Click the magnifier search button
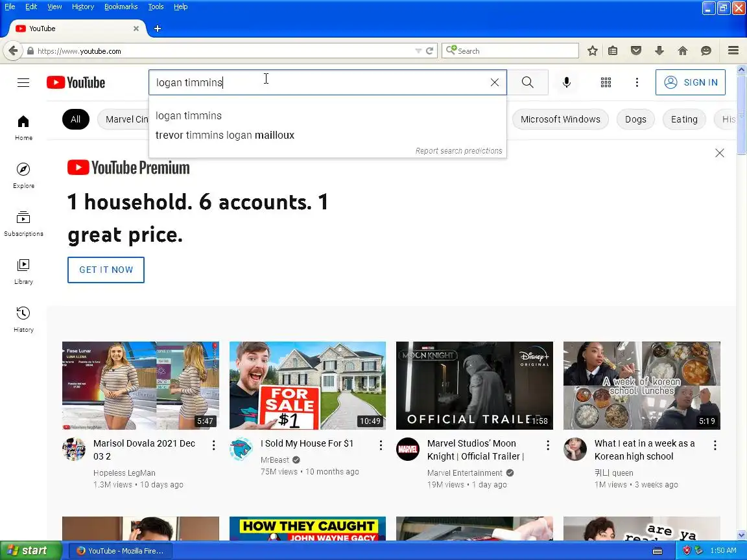Screen dimensions: 747x560 pos(527,82)
